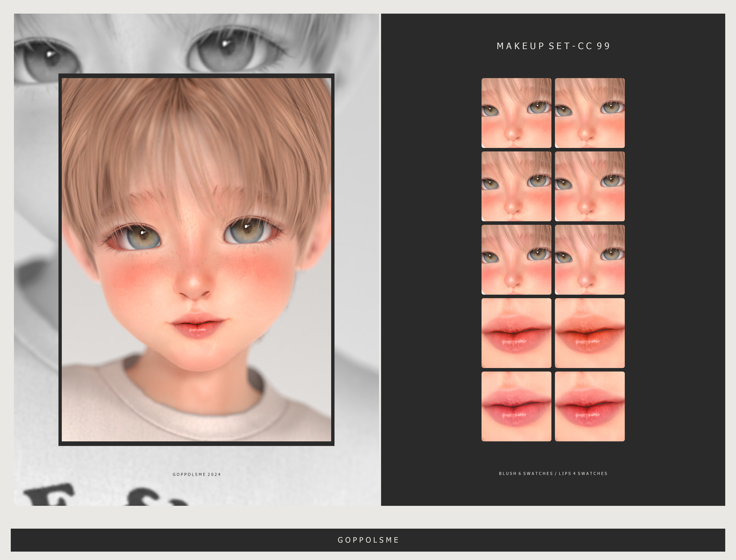Click the GOPPOLSME 2024 caption text
This screenshot has height=560, width=736.
196,474
